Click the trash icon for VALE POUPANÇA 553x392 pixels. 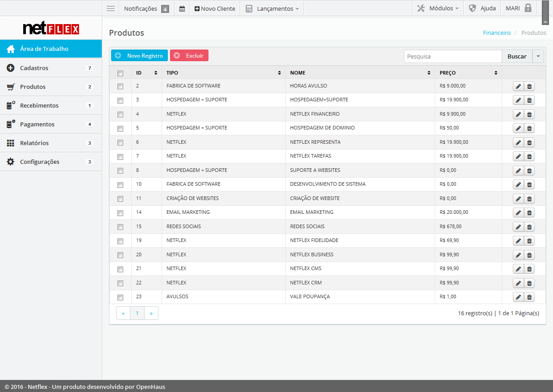[x=529, y=297]
